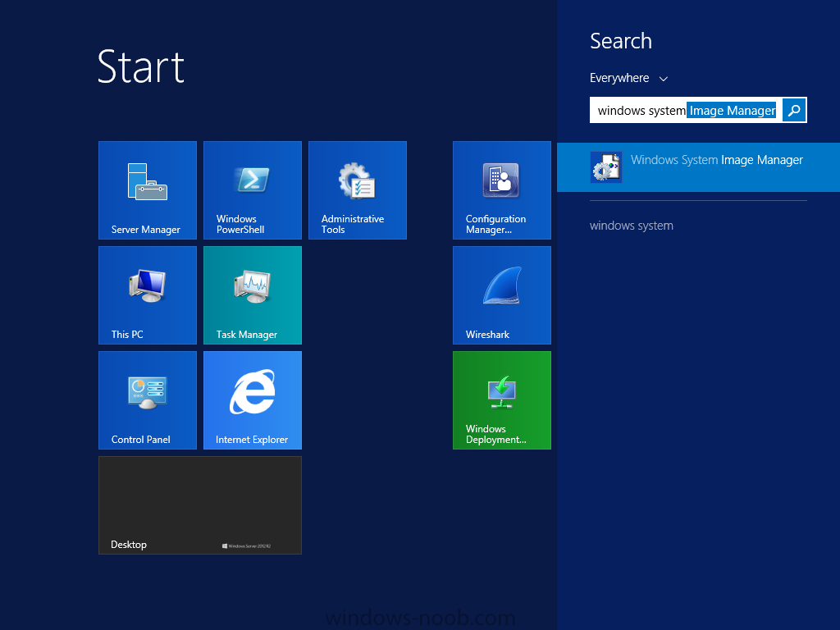The image size is (840, 630).
Task: Open Windows System Image Manager result
Action: [x=698, y=167]
